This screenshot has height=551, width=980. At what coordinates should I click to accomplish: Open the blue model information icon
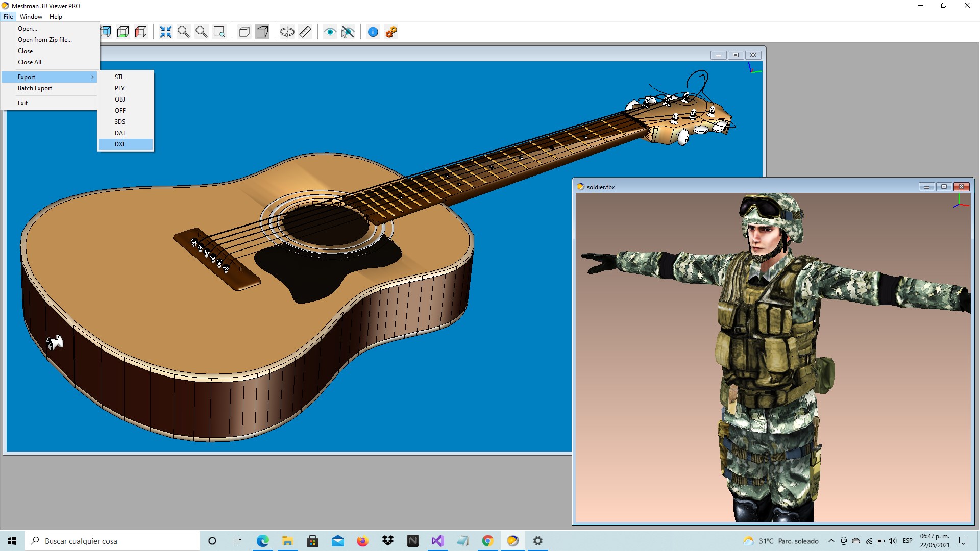373,32
